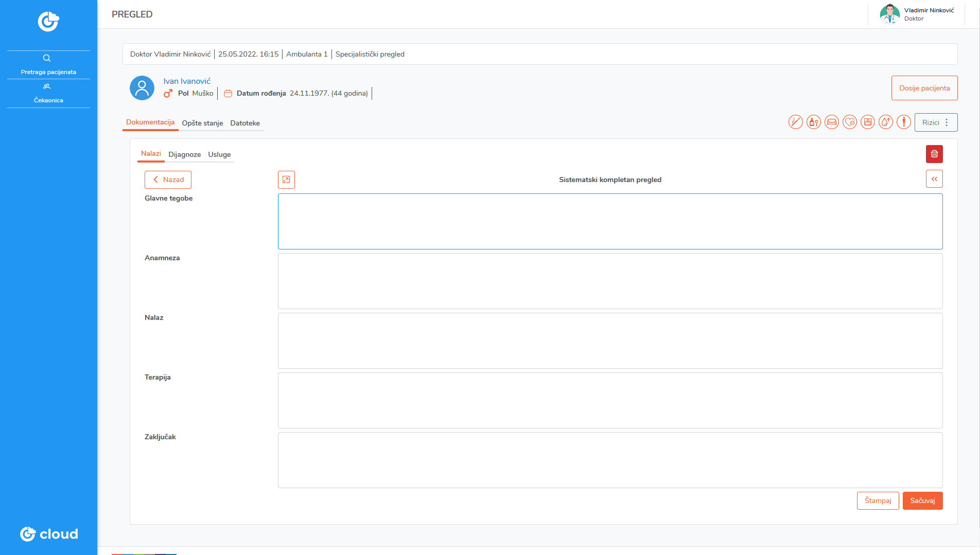Click the human body figure icon
This screenshot has width=980, height=555.
pos(903,122)
